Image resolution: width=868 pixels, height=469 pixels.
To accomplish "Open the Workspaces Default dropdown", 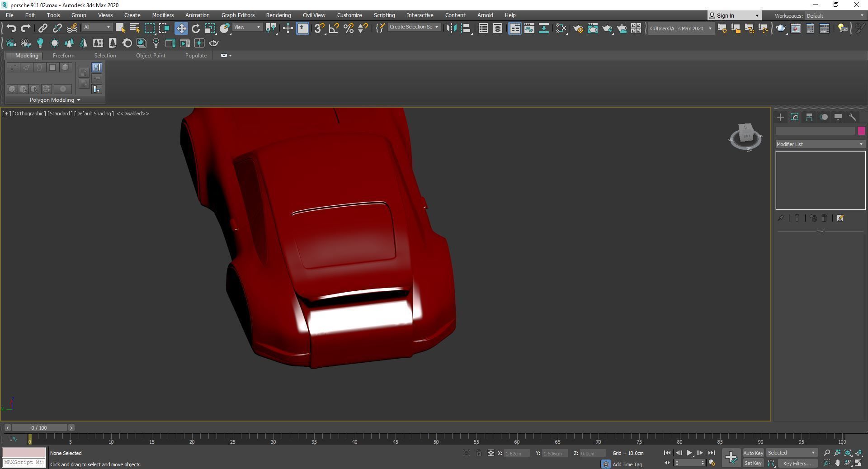I will (835, 16).
